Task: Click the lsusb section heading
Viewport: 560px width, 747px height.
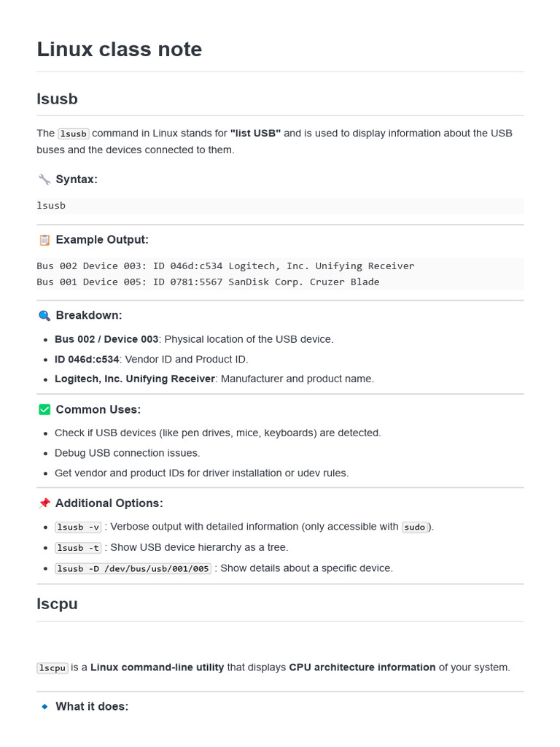Action: 57,98
